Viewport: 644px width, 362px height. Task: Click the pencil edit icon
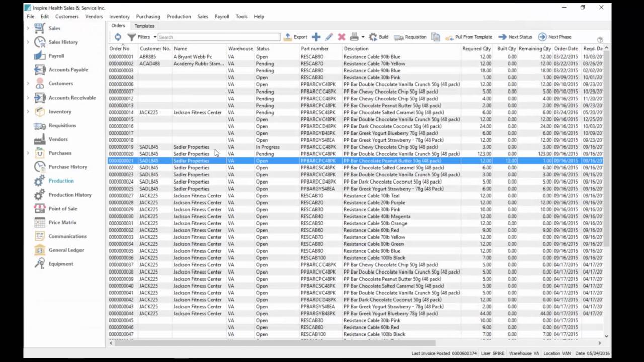(329, 37)
